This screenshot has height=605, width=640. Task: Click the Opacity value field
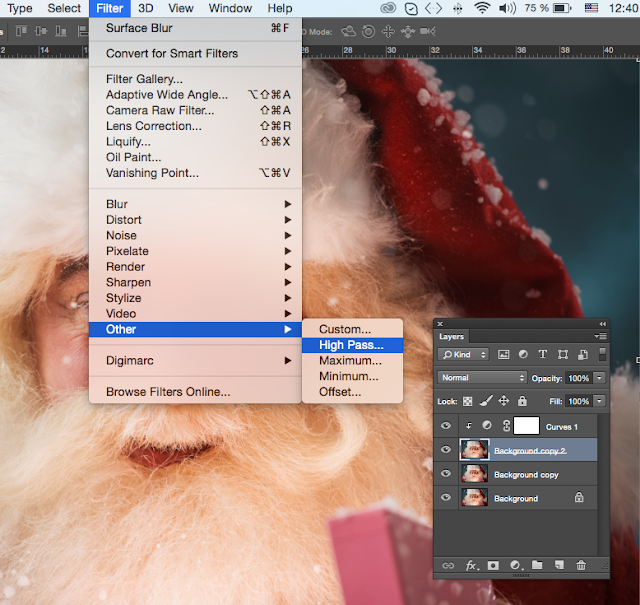578,378
